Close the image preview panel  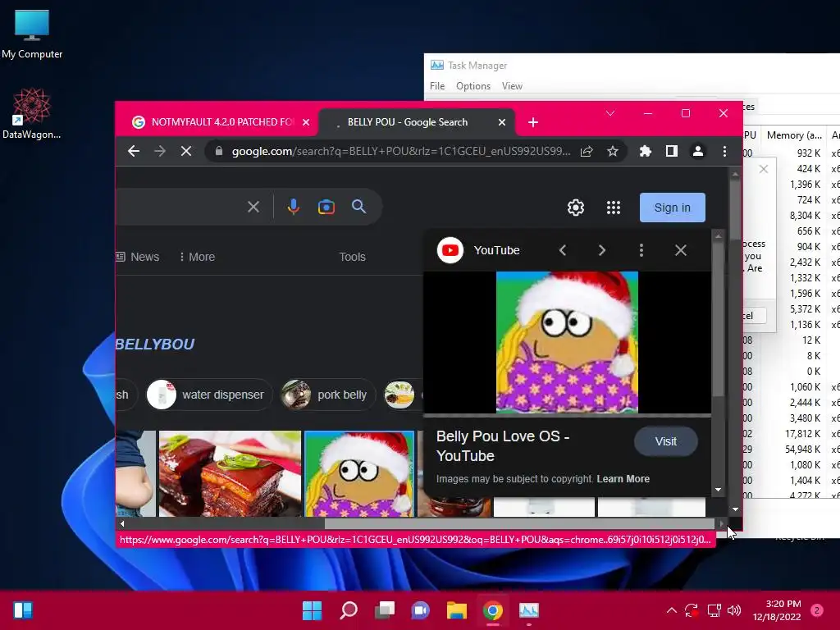681,250
